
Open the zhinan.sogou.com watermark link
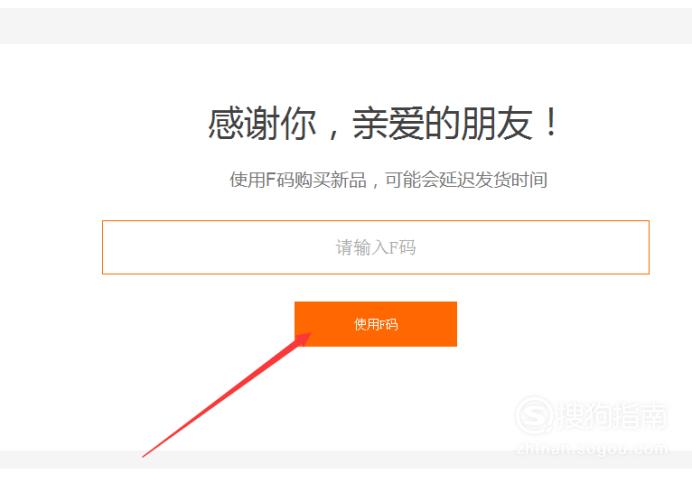click(592, 449)
